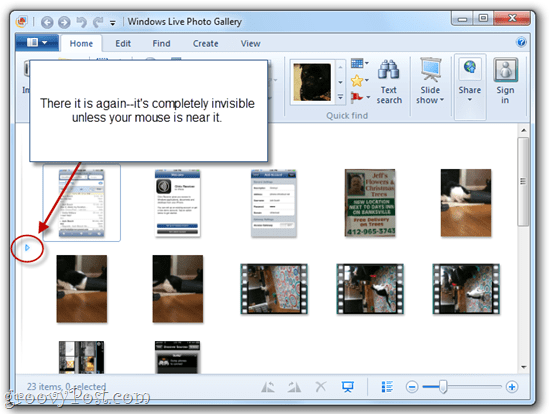This screenshot has height=414, width=550.
Task: Select the Jeff's Flowers sign photo
Action: (x=370, y=202)
